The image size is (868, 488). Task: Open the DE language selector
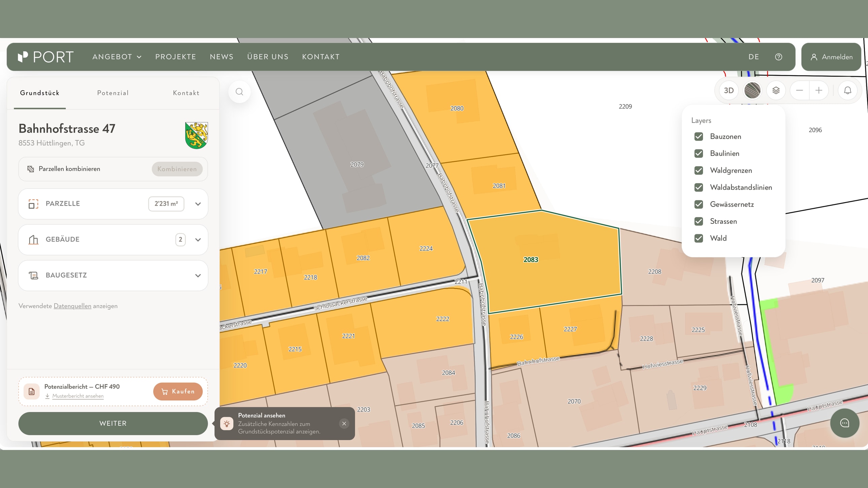(x=754, y=57)
